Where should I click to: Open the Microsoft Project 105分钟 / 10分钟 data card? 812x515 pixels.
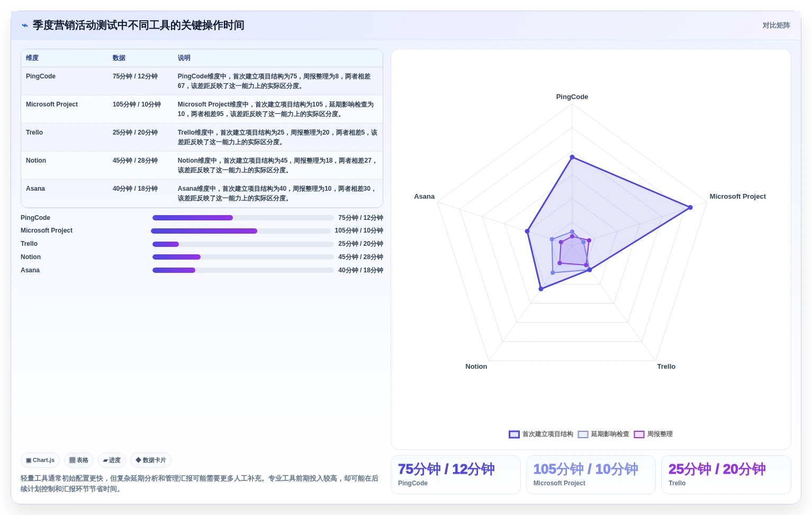pyautogui.click(x=591, y=475)
